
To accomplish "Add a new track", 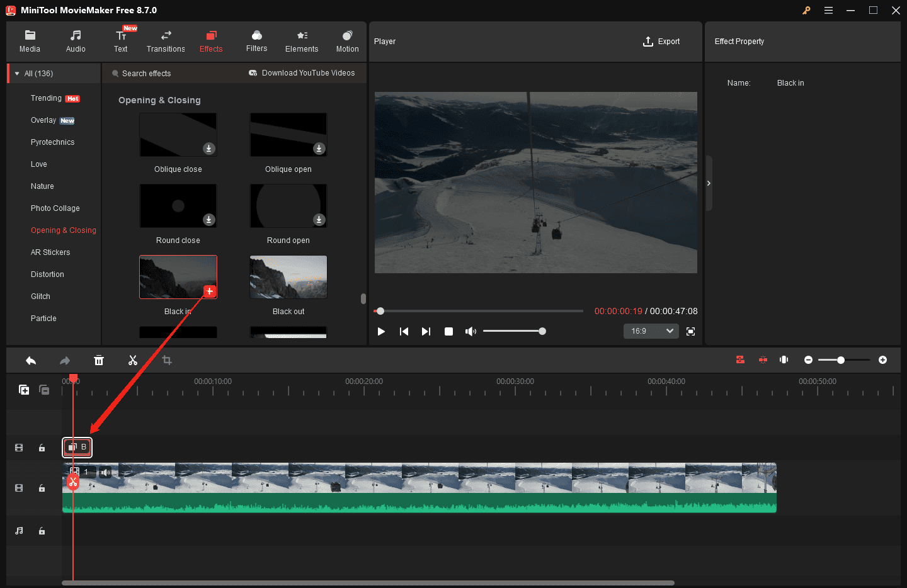I will click(x=24, y=390).
